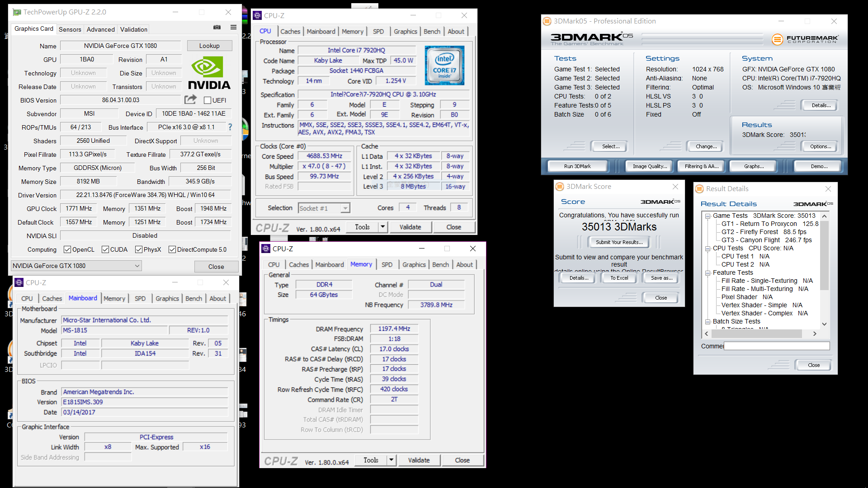The height and width of the screenshot is (488, 868).
Task: Click the Select... tests button
Action: pyautogui.click(x=610, y=146)
